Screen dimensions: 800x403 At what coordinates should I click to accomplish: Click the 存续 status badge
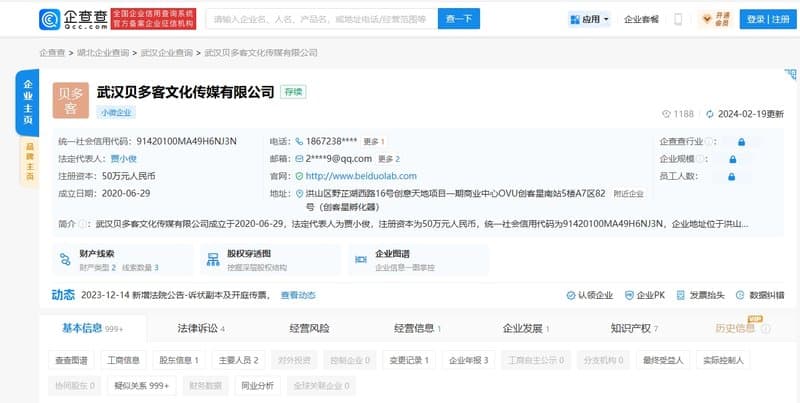tap(293, 92)
